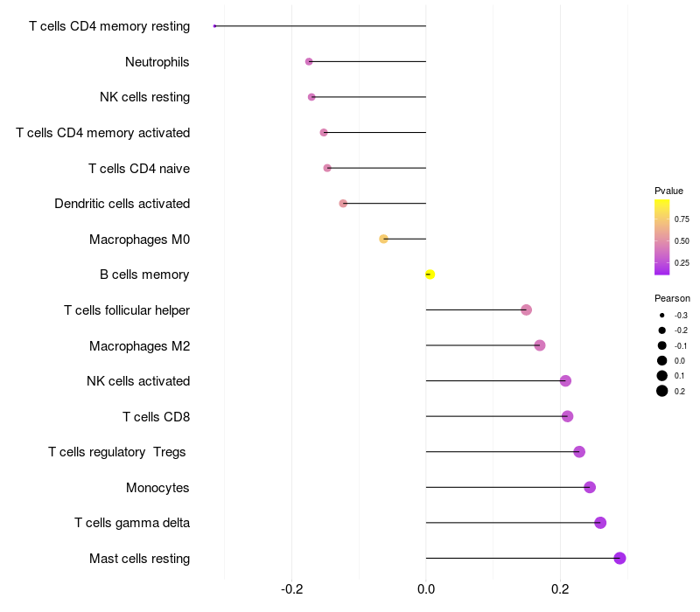This screenshot has height=612, width=700.
Task: Click the T cells gamma delta dot
Action: [600, 523]
